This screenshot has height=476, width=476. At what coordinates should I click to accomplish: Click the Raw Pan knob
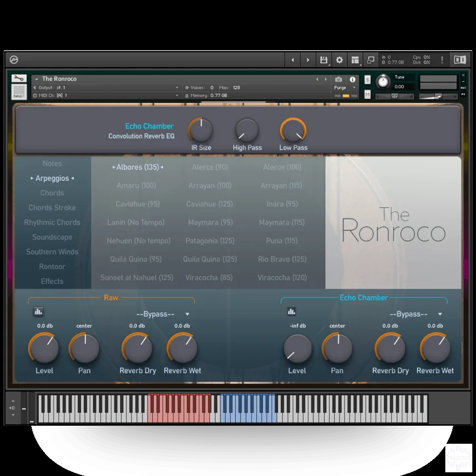click(x=85, y=348)
